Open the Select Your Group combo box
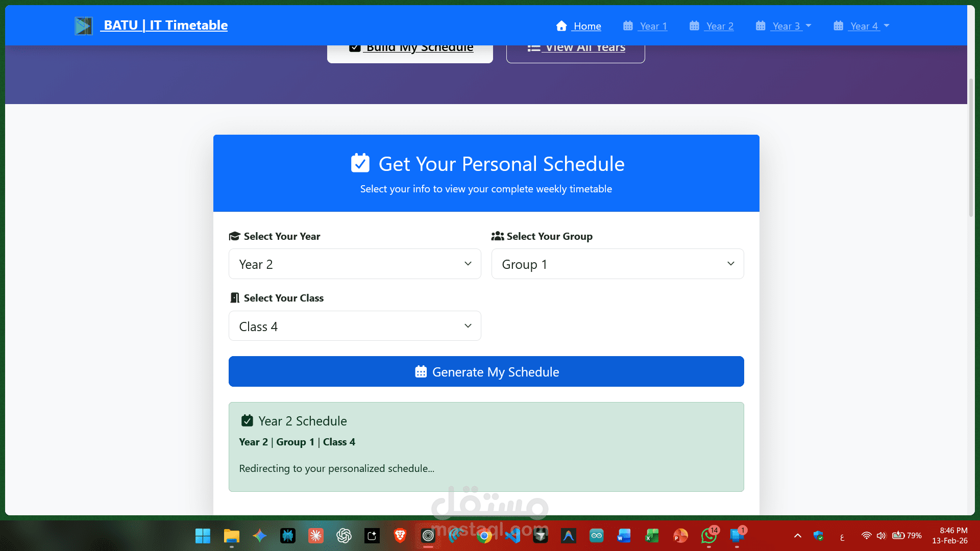 click(x=618, y=264)
